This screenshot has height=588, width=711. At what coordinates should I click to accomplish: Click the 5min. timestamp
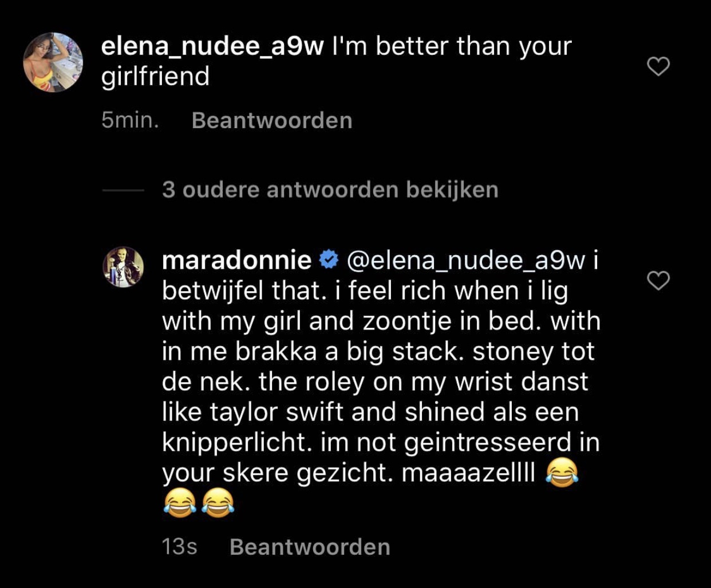pos(130,120)
